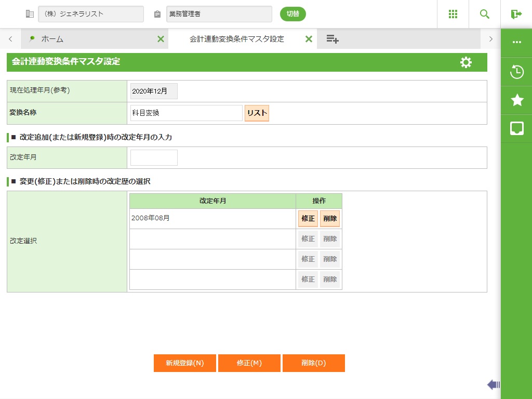Image resolution: width=532 pixels, height=399 pixels.
Task: Click the logout exit icon
Action: (x=516, y=14)
